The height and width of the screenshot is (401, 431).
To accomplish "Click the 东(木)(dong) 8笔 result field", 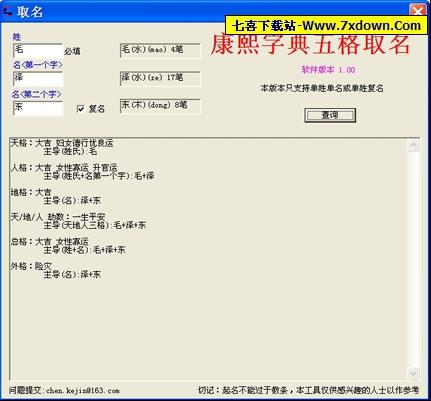I will pos(160,106).
